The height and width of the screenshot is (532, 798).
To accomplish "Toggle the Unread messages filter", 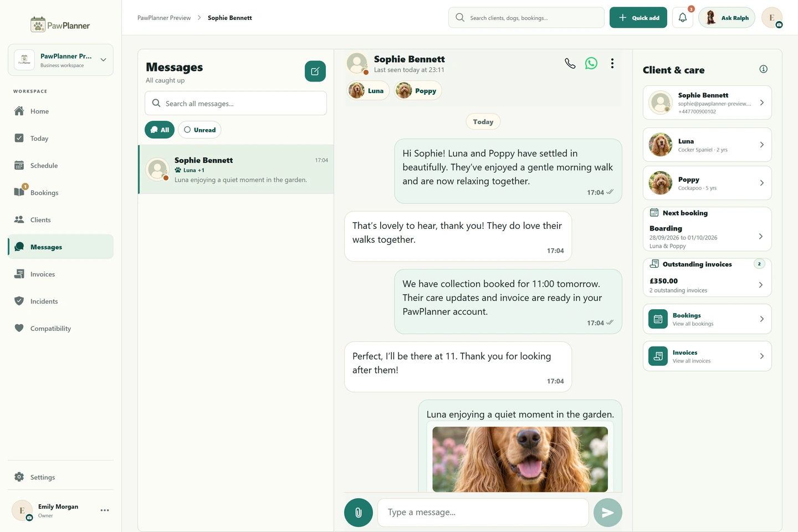I will coord(199,130).
